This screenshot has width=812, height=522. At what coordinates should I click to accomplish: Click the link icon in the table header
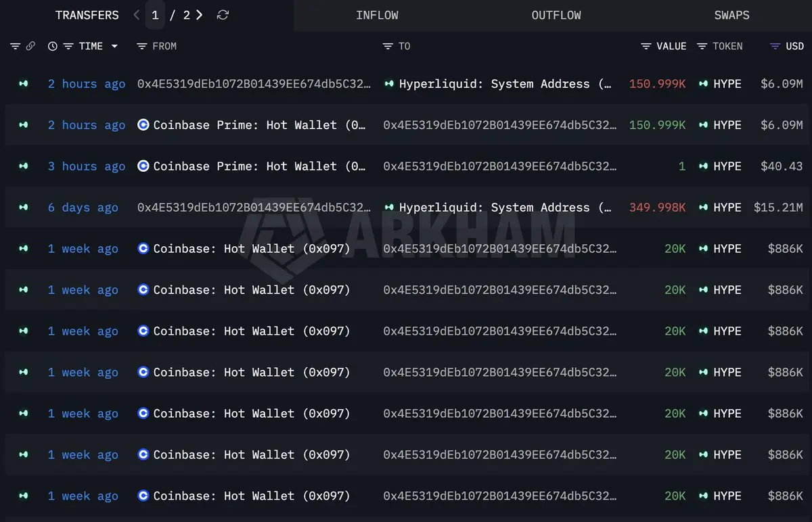pyautogui.click(x=30, y=46)
